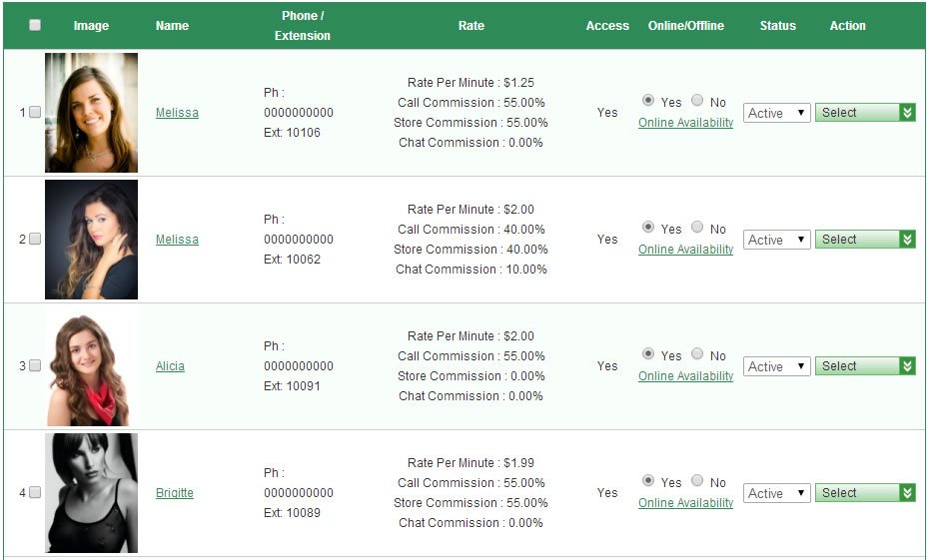Click Online Availability link for Brigitte

(x=685, y=503)
